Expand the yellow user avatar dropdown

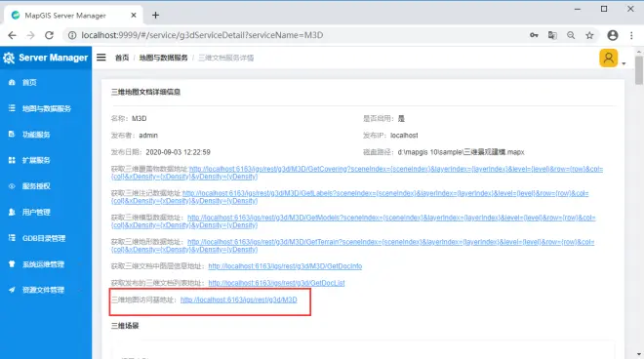pos(608,58)
